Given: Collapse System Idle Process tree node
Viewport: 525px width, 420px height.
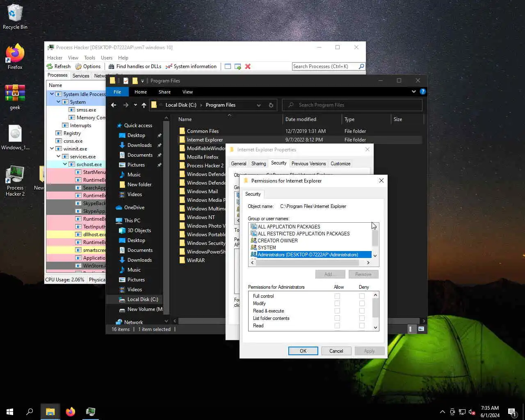Looking at the screenshot, I should [x=52, y=94].
